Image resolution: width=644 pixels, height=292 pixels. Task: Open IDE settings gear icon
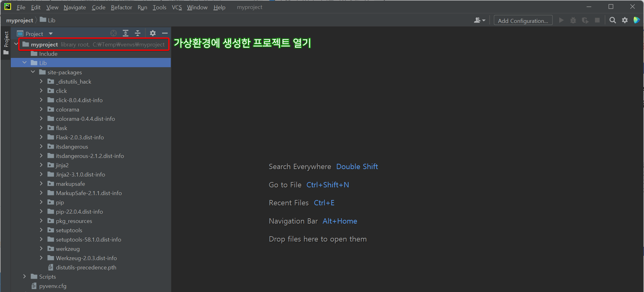click(x=625, y=20)
